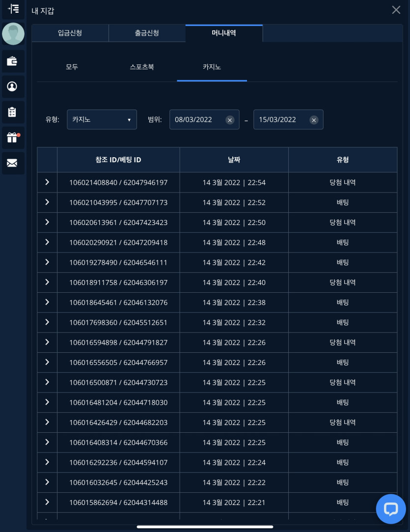Select the 카지노 sub-tab
The height and width of the screenshot is (532, 410).
[x=212, y=67]
